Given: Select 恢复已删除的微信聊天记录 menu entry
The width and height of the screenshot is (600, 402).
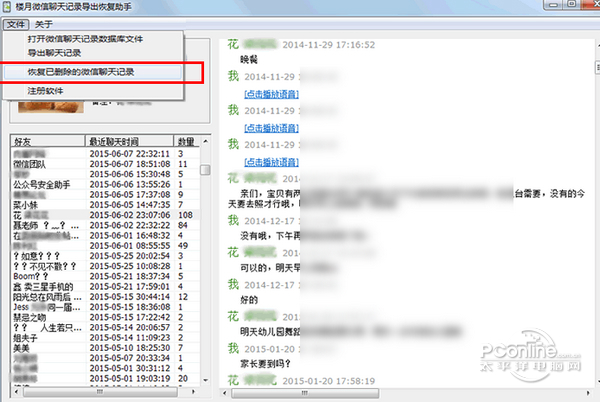Looking at the screenshot, I should (x=93, y=72).
